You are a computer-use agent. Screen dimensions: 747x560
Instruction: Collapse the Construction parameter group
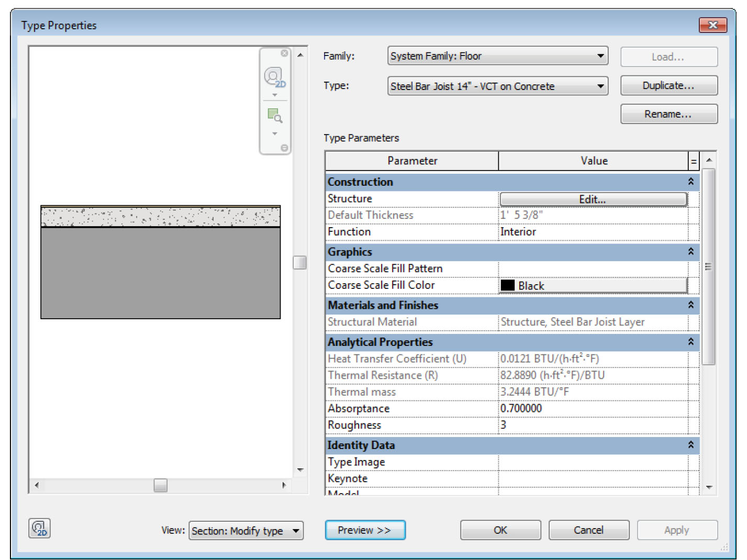690,182
